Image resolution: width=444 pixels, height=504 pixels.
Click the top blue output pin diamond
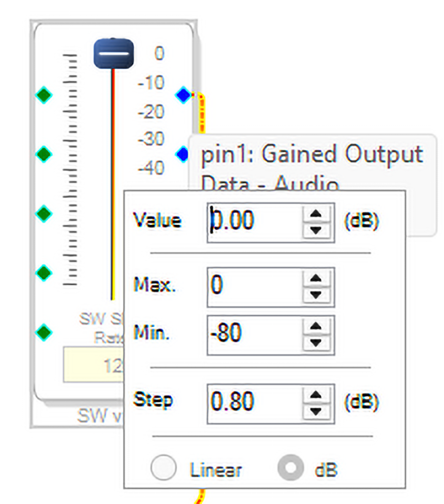(183, 95)
